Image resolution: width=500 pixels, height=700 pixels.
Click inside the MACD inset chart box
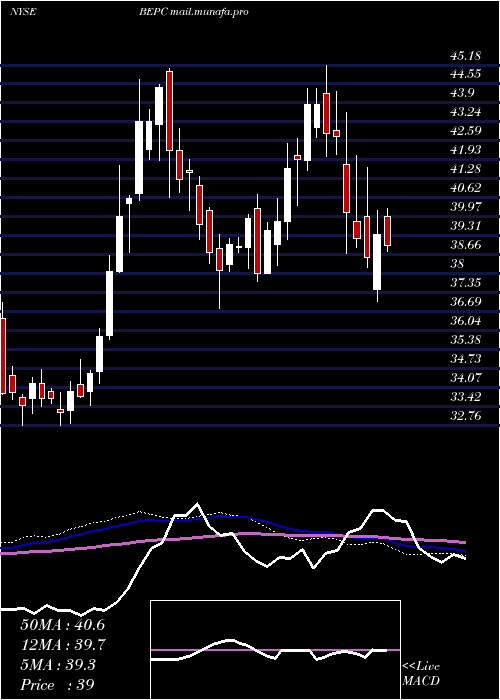pos(275,650)
